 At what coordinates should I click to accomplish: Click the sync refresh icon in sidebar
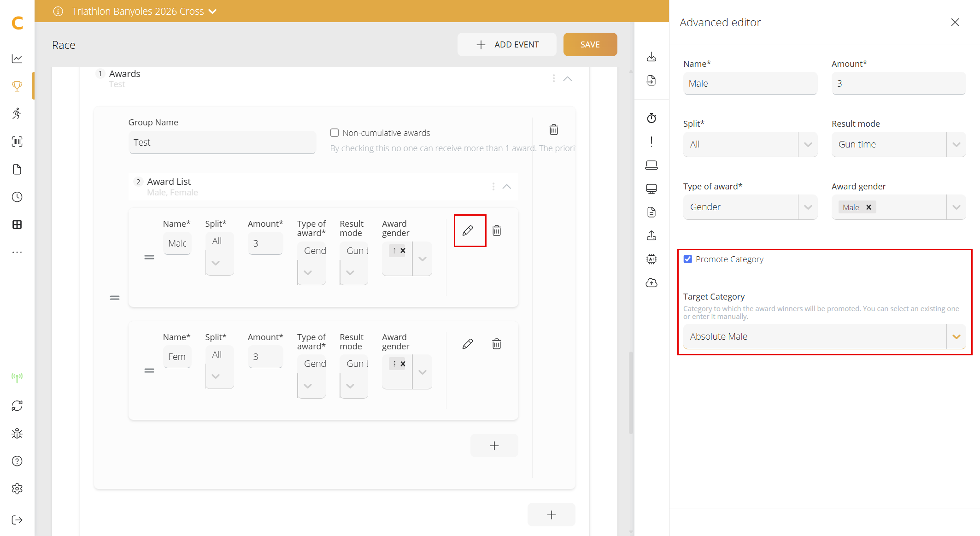tap(17, 406)
